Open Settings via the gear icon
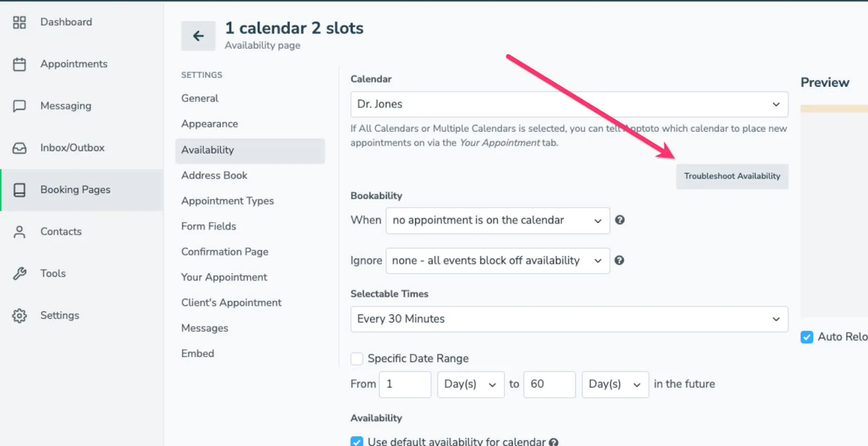The height and width of the screenshot is (446, 868). [x=20, y=315]
